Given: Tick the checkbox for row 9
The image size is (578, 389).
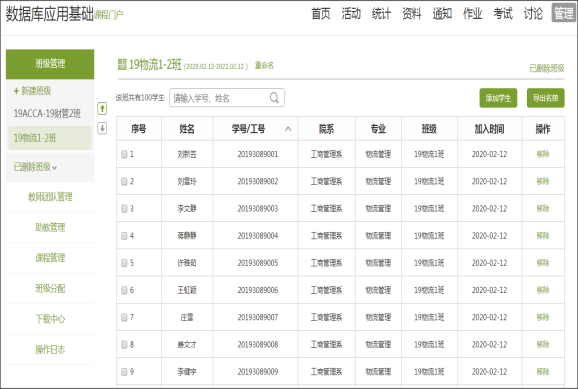Looking at the screenshot, I should (x=124, y=372).
